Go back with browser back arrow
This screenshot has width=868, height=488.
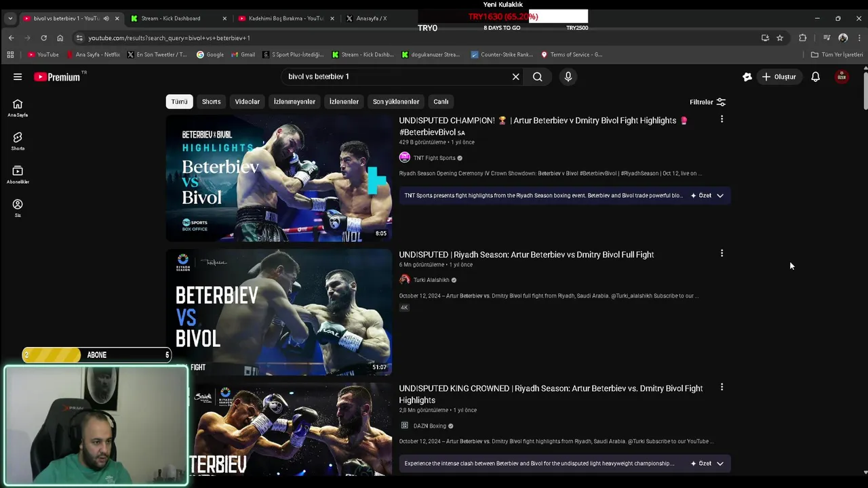tap(12, 38)
